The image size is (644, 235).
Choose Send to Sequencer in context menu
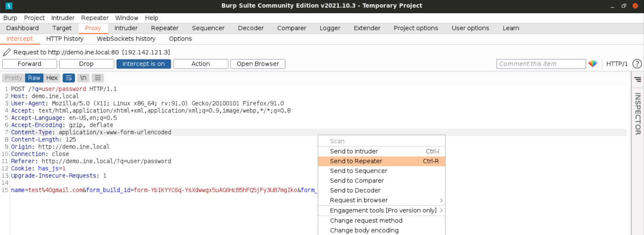382,171
